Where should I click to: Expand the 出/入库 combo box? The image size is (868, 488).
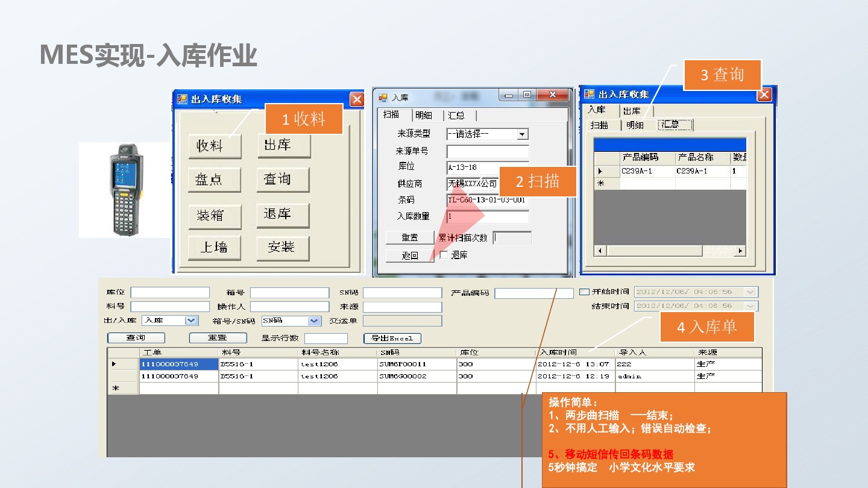click(191, 321)
